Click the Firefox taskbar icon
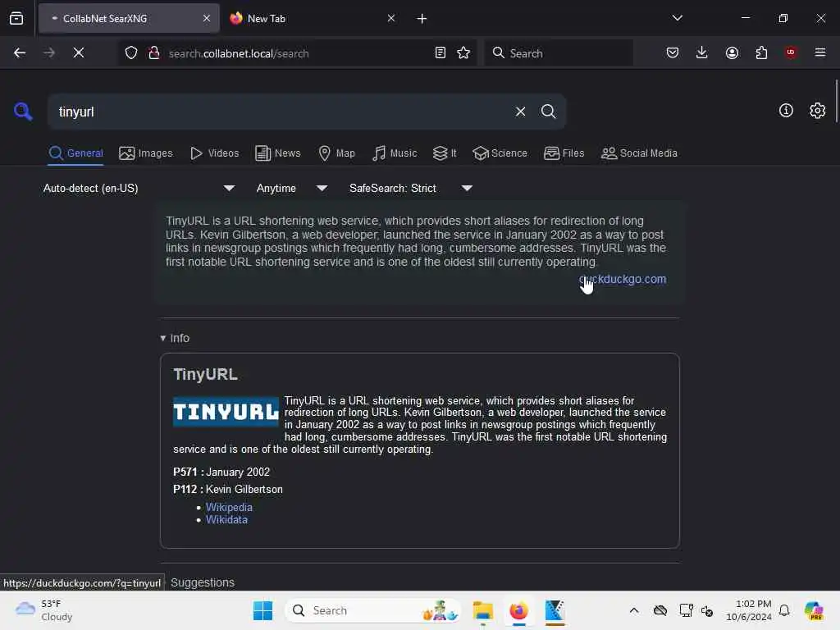 pyautogui.click(x=518, y=610)
